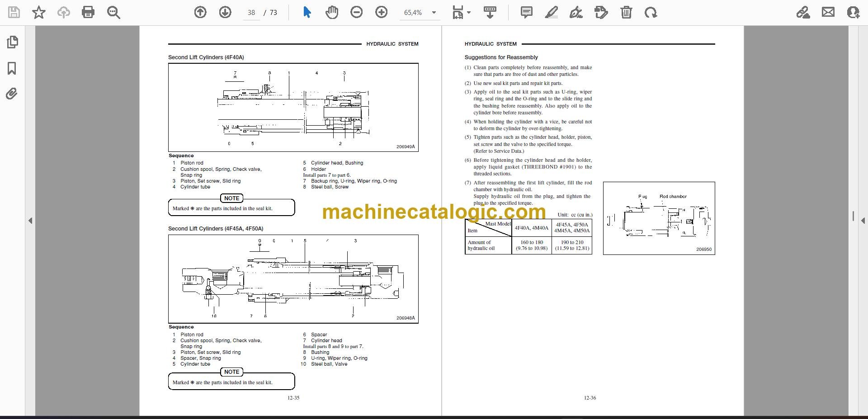Delete with the trash can icon
This screenshot has height=419, width=868.
(626, 12)
